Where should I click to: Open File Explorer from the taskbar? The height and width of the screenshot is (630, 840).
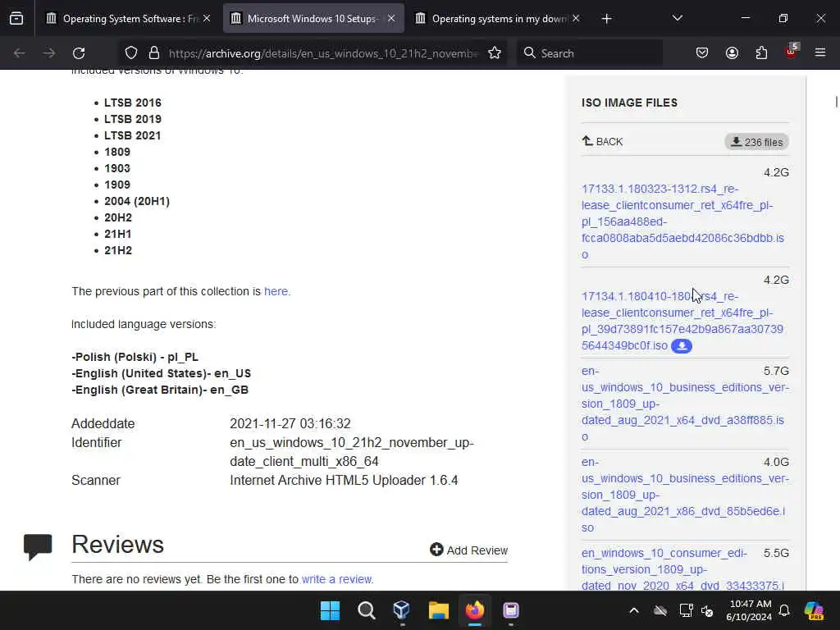(x=438, y=610)
